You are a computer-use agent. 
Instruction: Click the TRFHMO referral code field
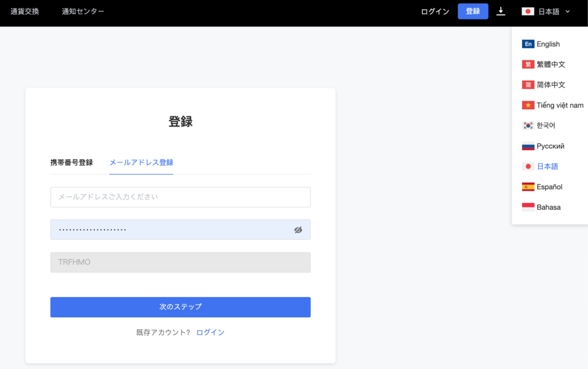coord(180,262)
